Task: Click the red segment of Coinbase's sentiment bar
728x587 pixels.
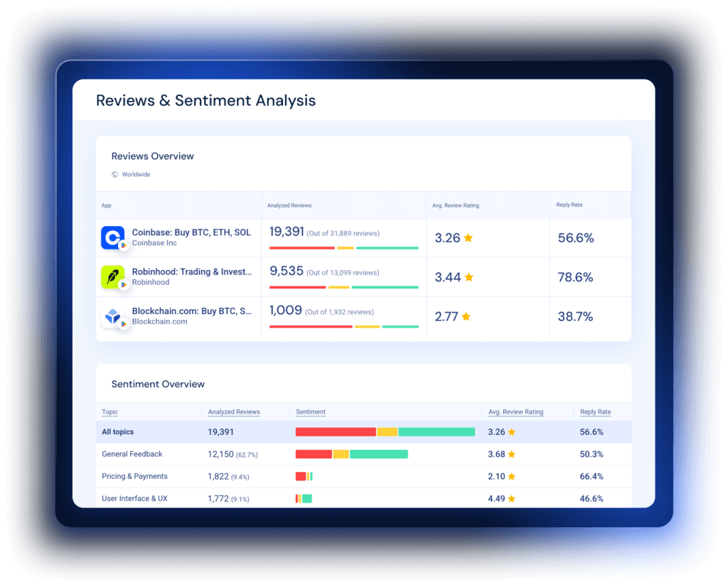Action: point(301,249)
